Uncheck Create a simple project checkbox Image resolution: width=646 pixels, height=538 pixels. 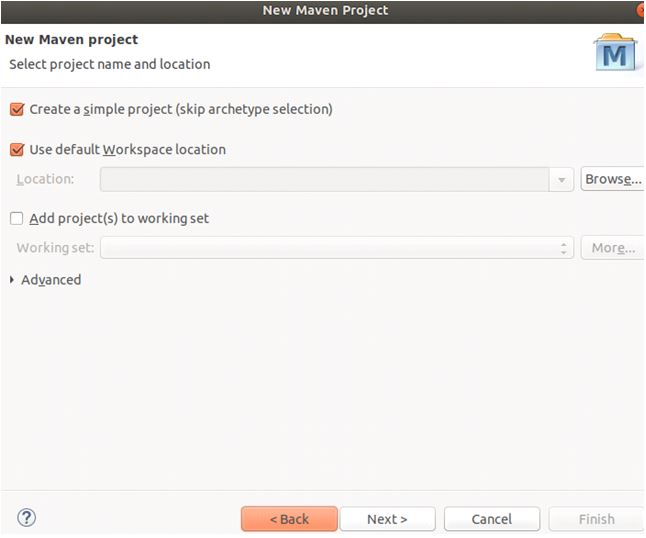17,109
